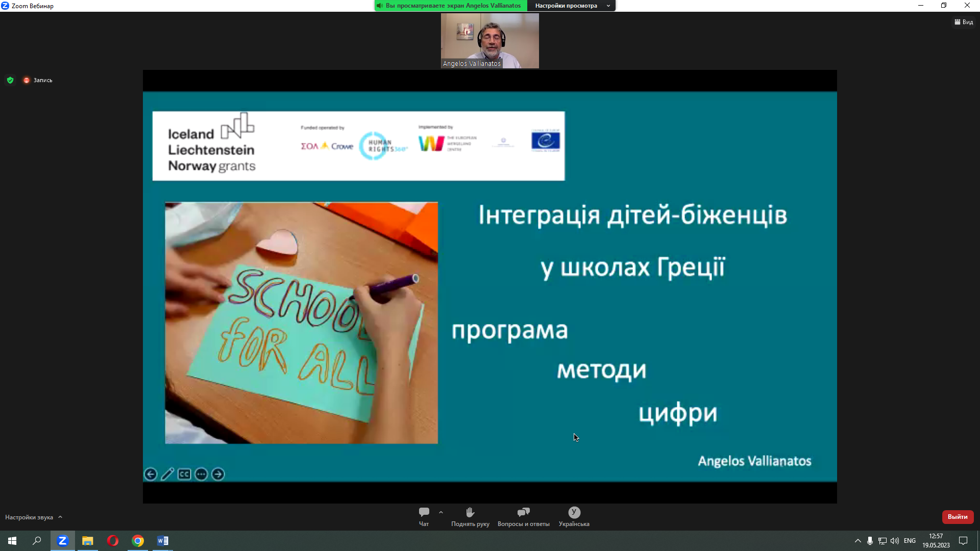The height and width of the screenshot is (551, 980).
Task: Select the Українська interpretation channel icon
Action: pyautogui.click(x=574, y=512)
